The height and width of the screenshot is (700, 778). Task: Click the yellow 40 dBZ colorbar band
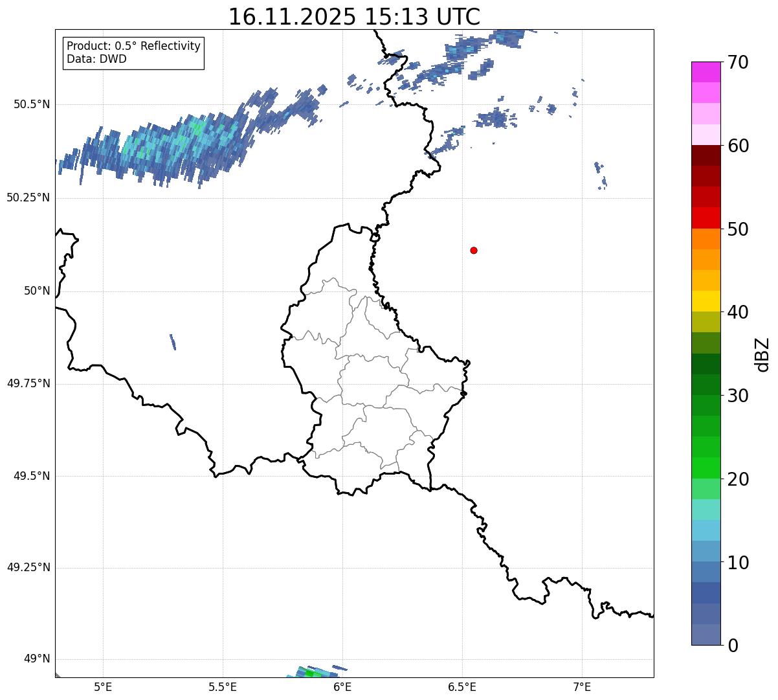706,301
